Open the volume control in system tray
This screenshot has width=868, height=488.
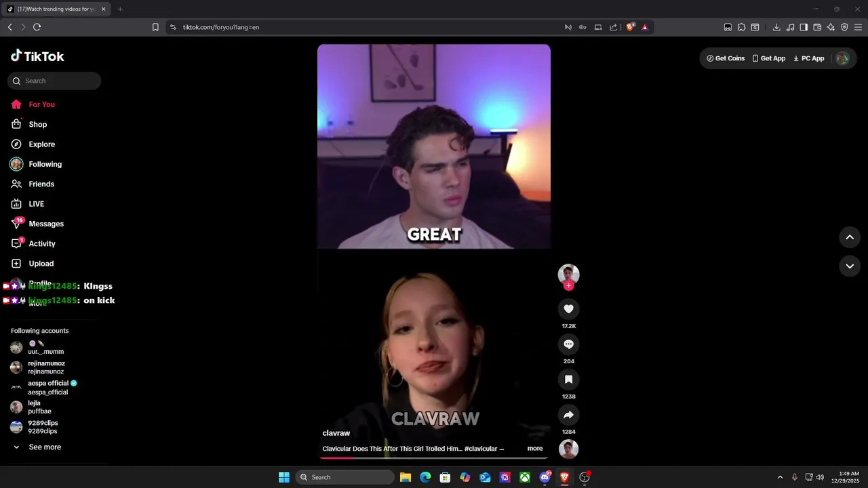(820, 477)
